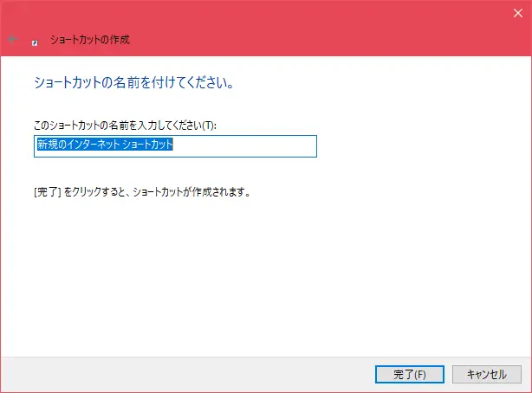Image resolution: width=532 pixels, height=393 pixels.
Task: Click the heading ショートカットの名前を付けてください。
Action: click(133, 85)
